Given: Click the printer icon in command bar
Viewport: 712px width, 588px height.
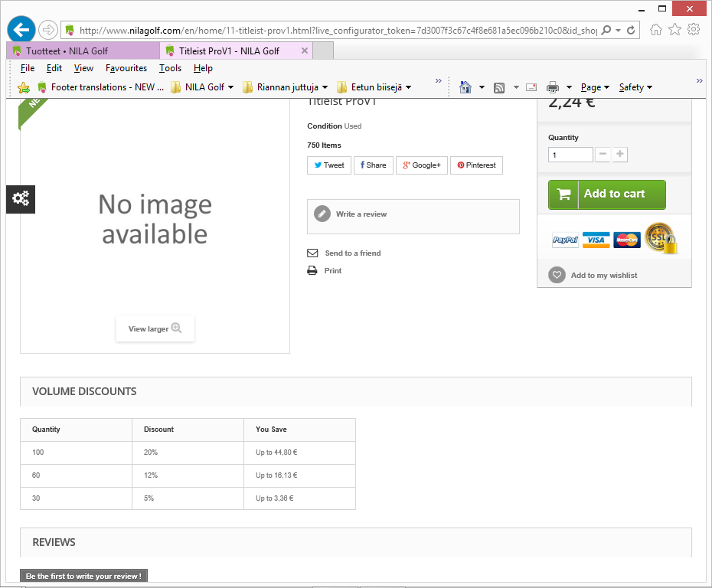Looking at the screenshot, I should pos(553,87).
